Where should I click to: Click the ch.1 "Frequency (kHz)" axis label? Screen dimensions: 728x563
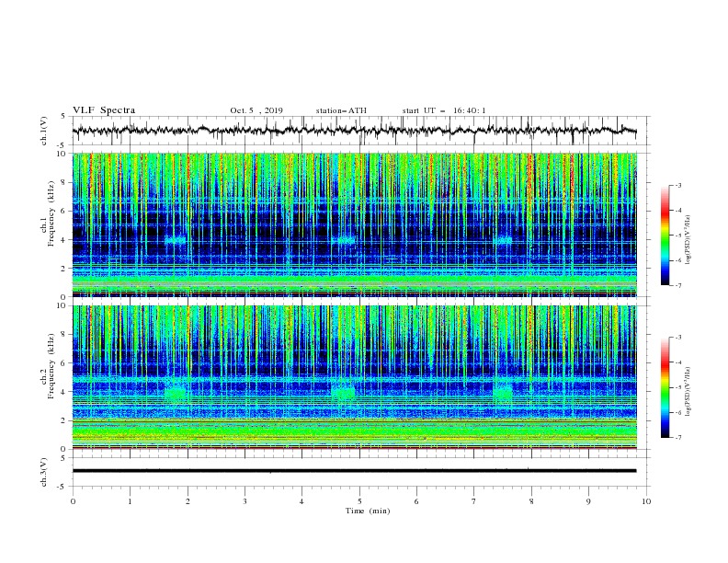51,212
